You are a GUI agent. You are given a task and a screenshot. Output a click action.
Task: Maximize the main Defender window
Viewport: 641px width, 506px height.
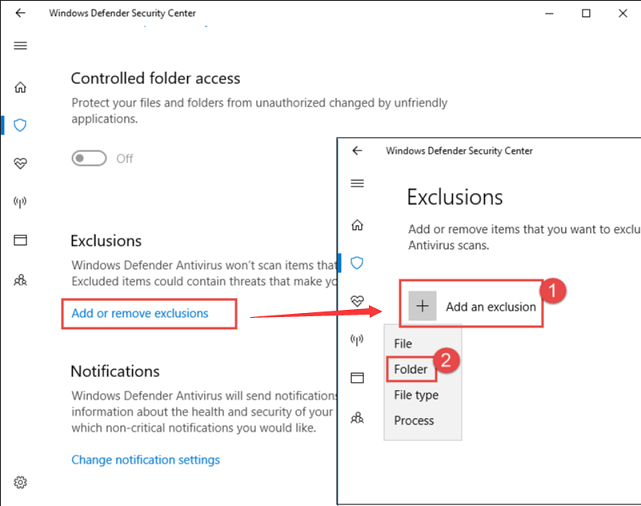coord(586,13)
